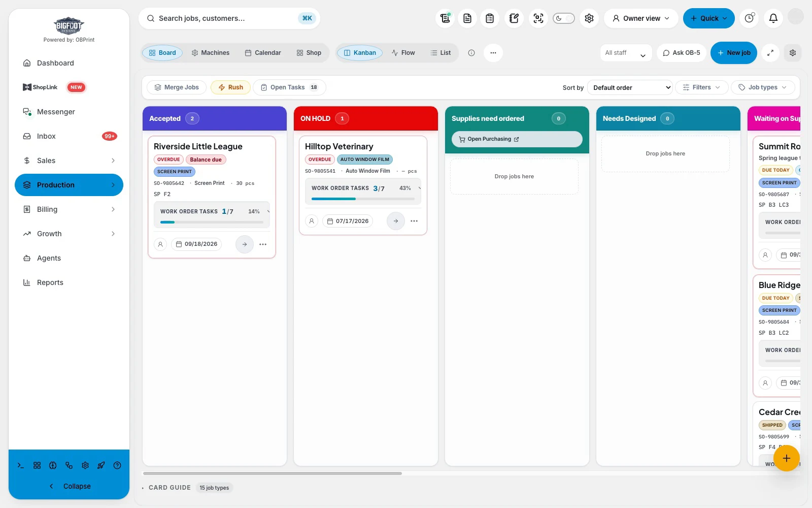Viewport: 812px width, 508px height.
Task: Click the Search jobs, customers field
Action: (229, 18)
